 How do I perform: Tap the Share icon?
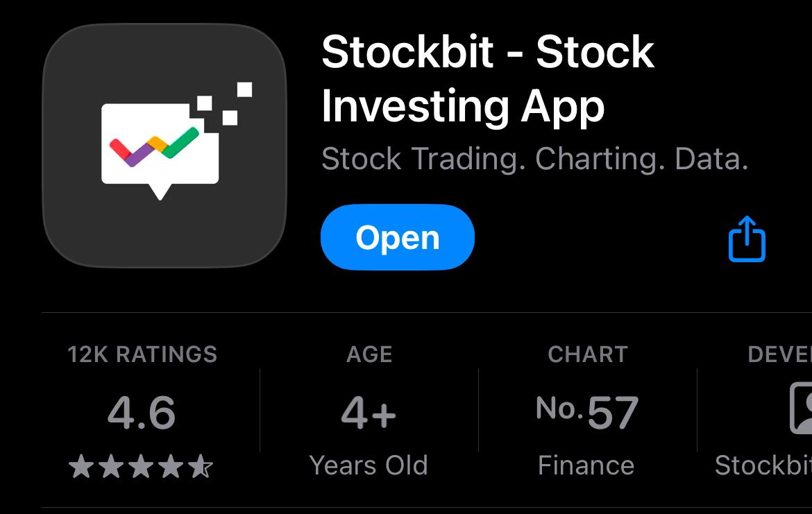click(x=747, y=237)
